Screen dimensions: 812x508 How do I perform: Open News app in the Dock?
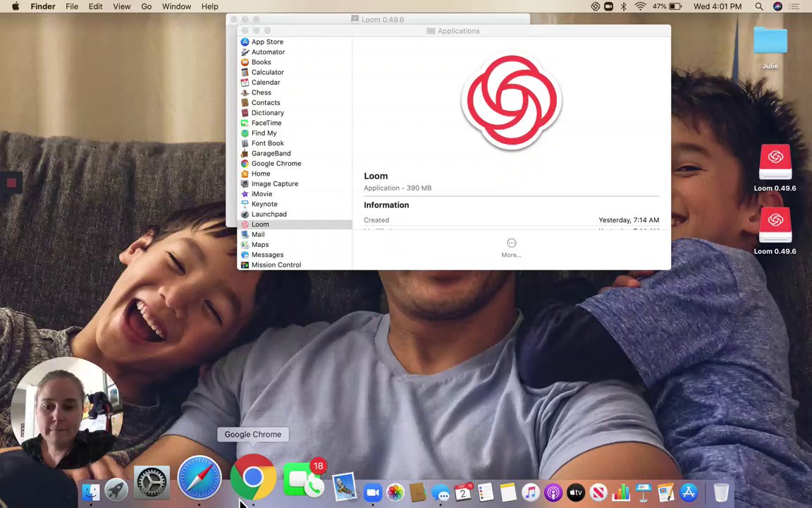[598, 492]
